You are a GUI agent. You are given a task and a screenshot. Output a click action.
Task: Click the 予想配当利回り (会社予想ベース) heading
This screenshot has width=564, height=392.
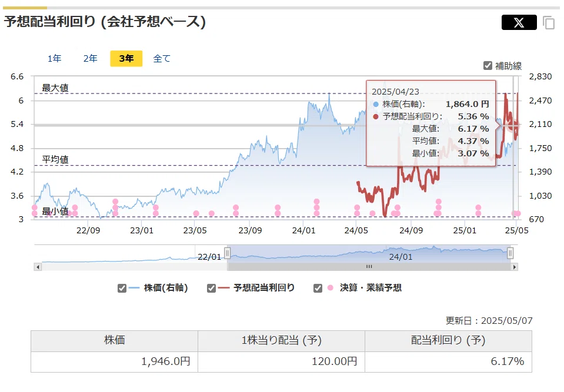(x=105, y=22)
